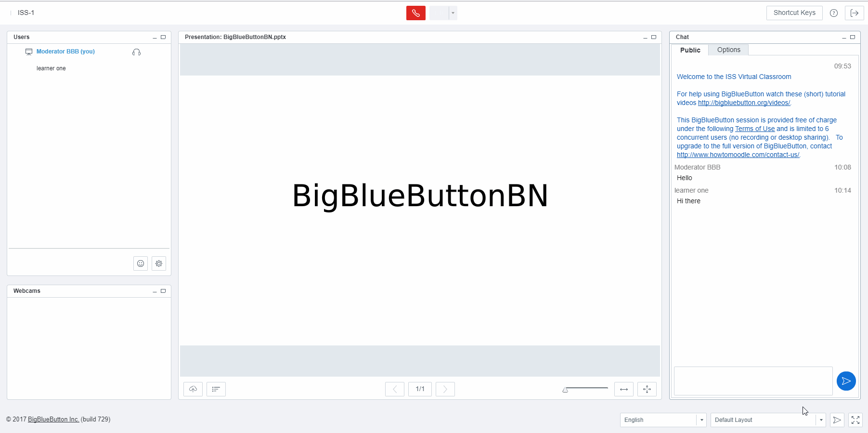This screenshot has width=868, height=433.
Task: Select Moderator BBB (you) in the Users list
Action: pos(65,52)
